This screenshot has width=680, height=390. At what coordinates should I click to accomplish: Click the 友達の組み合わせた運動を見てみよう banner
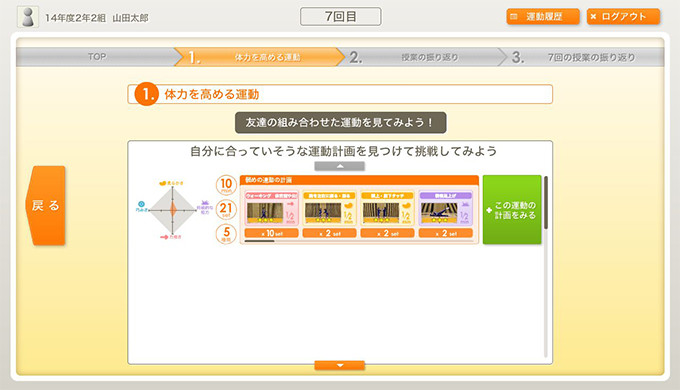(x=340, y=123)
